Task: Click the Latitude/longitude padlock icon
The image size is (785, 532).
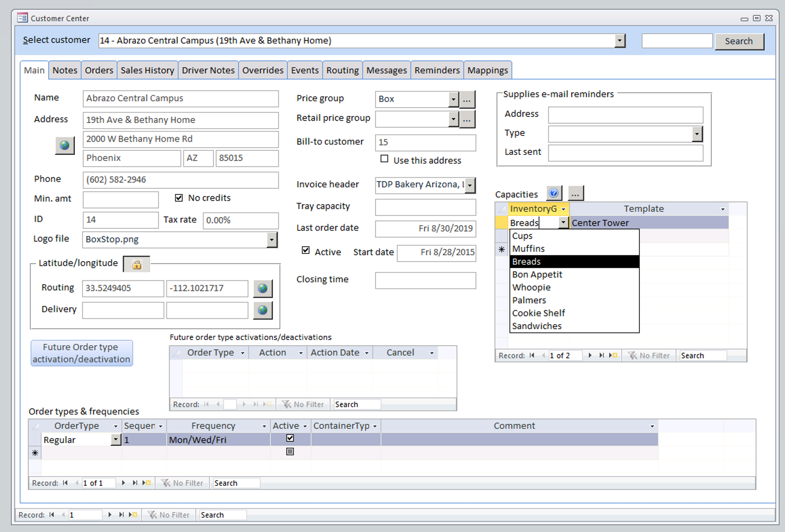Action: click(137, 265)
